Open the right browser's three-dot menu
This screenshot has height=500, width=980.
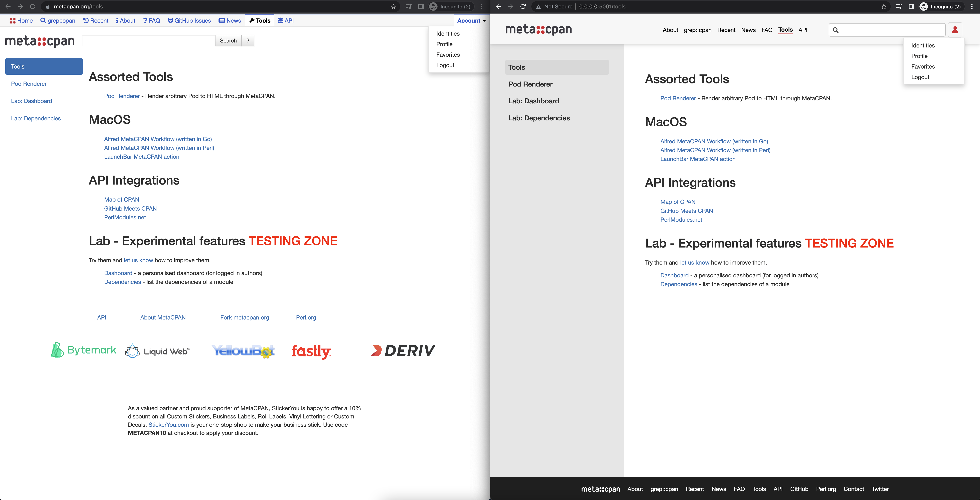coord(972,7)
